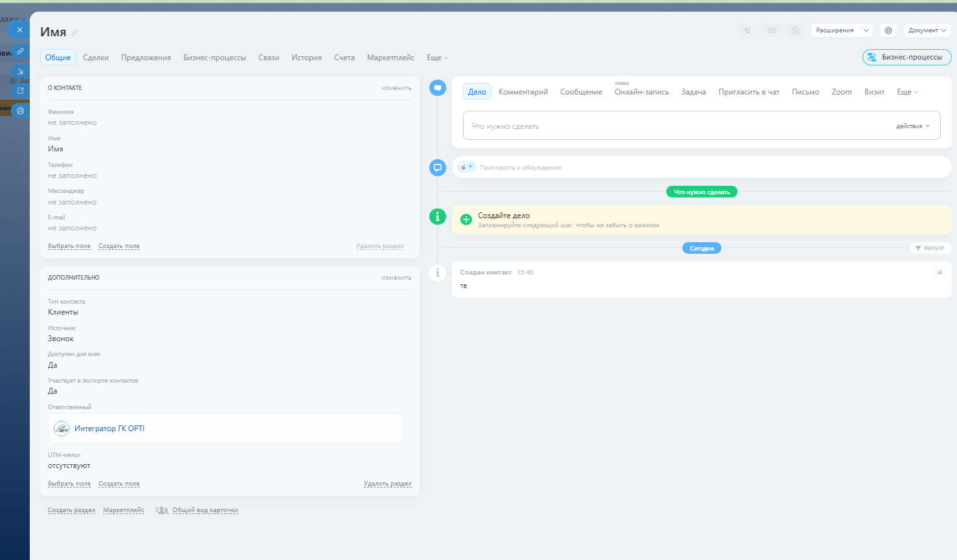Open the card settings gear icon
957x560 pixels.
pyautogui.click(x=888, y=30)
